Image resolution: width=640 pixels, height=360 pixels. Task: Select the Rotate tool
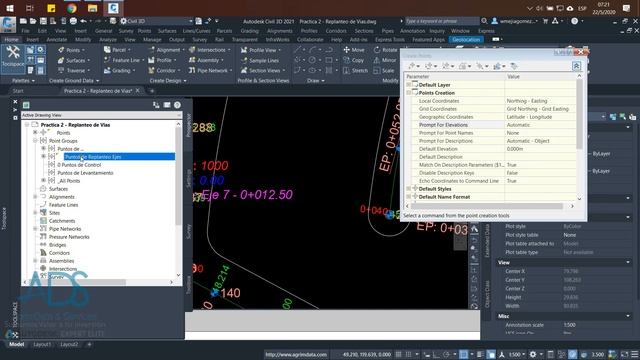tap(385, 50)
